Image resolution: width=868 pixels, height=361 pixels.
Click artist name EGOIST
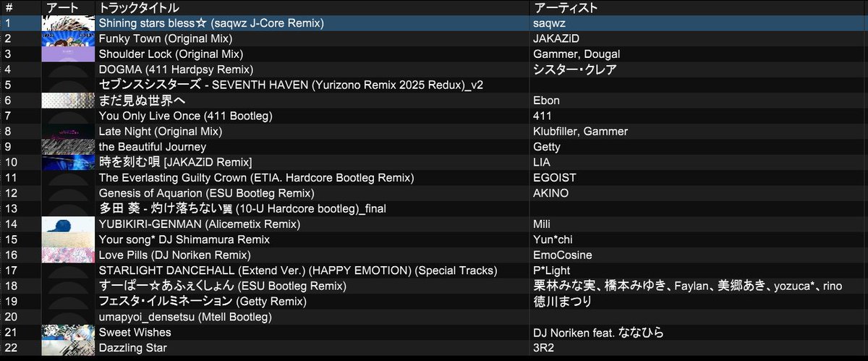[553, 177]
